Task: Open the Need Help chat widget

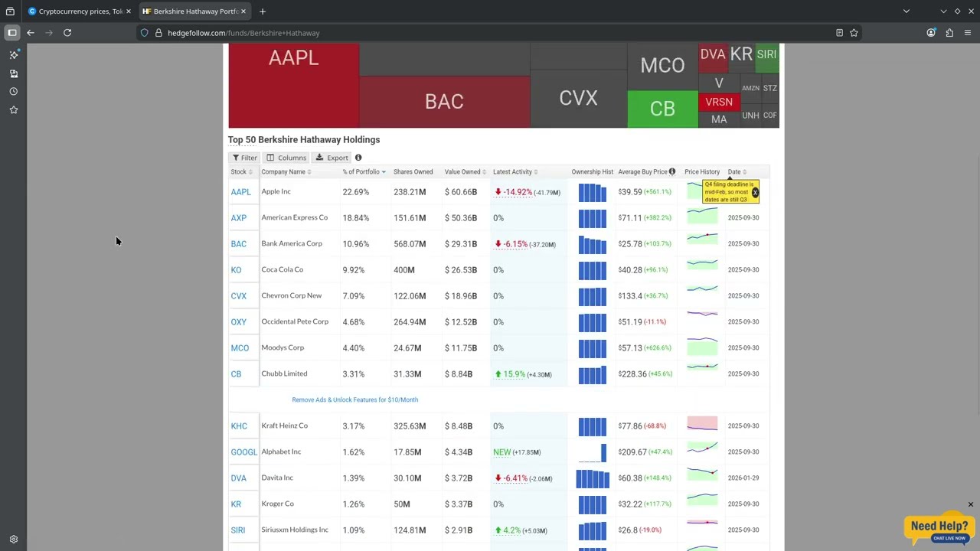Action: [x=939, y=528]
